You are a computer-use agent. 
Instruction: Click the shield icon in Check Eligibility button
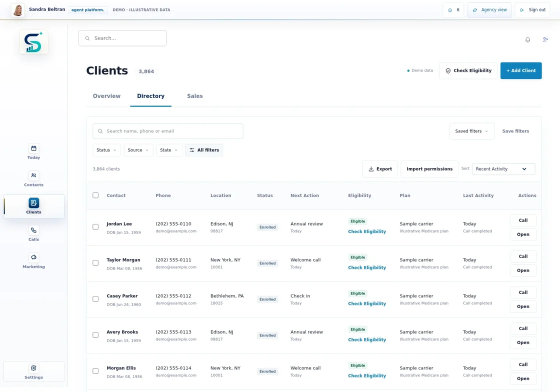(x=448, y=70)
